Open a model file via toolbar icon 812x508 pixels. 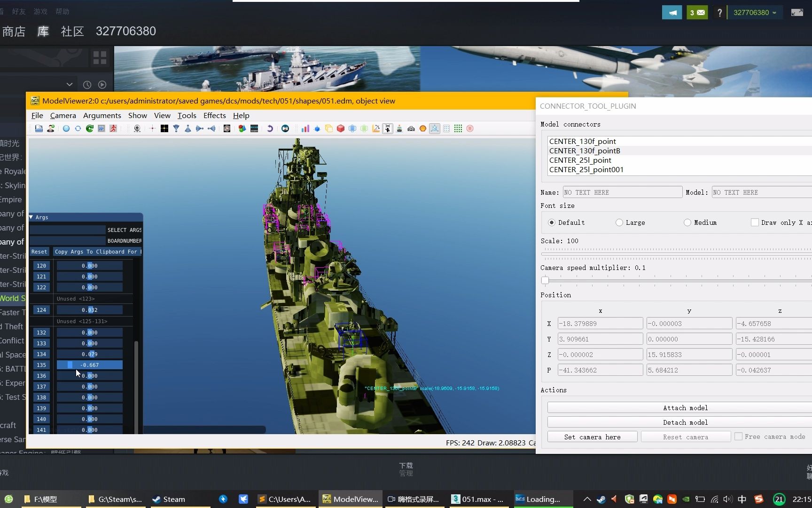coord(39,128)
